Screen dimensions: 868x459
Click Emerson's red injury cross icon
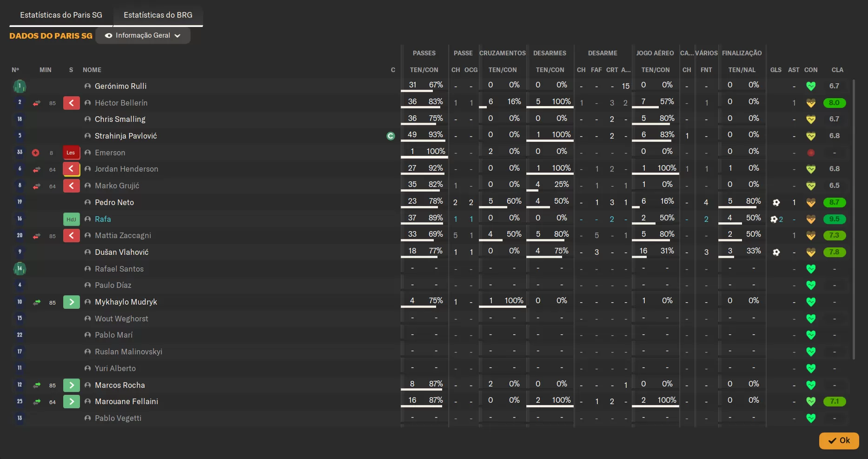(35, 153)
